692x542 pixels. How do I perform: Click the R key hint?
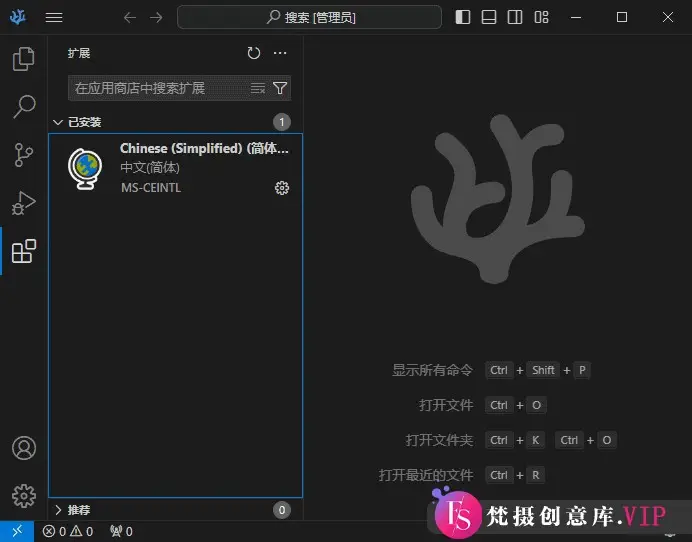tap(536, 475)
